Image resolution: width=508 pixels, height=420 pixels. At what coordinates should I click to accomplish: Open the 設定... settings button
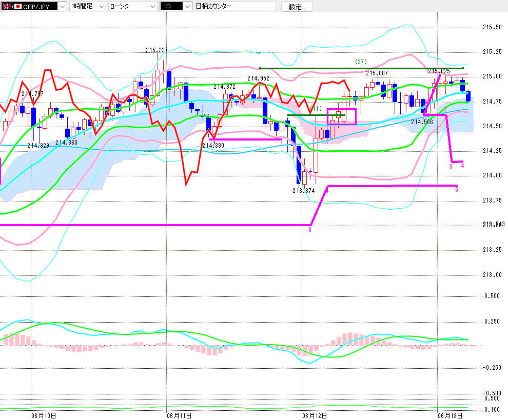[297, 7]
